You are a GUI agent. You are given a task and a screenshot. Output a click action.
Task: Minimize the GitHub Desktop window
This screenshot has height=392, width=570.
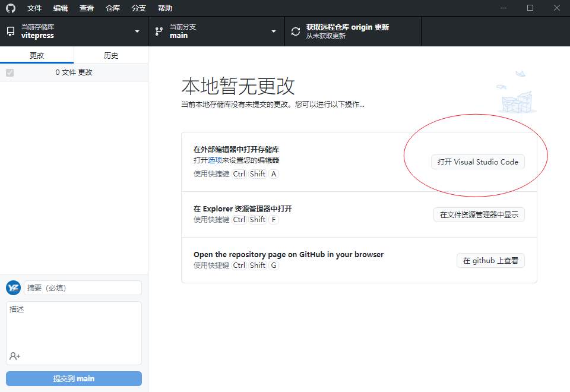point(503,8)
